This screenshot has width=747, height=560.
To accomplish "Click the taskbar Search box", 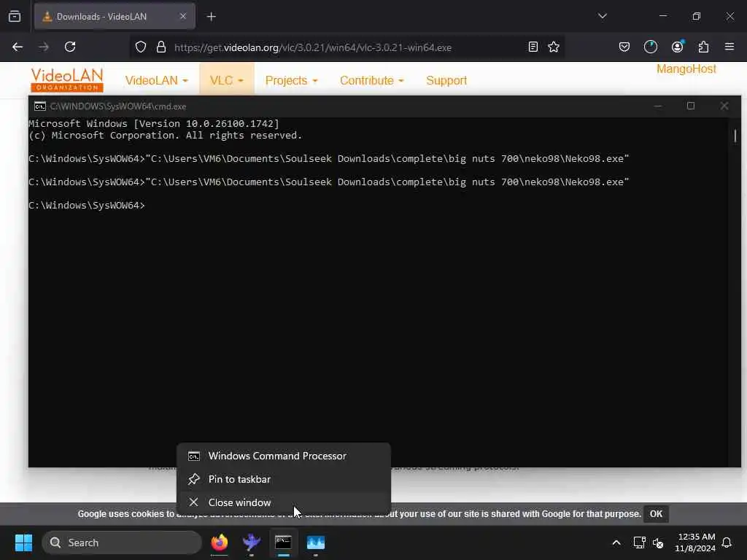I will (122, 542).
